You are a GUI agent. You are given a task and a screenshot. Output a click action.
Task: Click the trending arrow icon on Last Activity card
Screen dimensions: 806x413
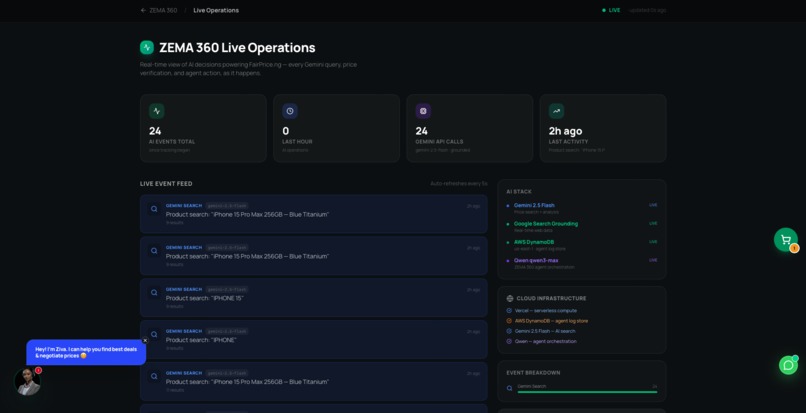coord(556,111)
